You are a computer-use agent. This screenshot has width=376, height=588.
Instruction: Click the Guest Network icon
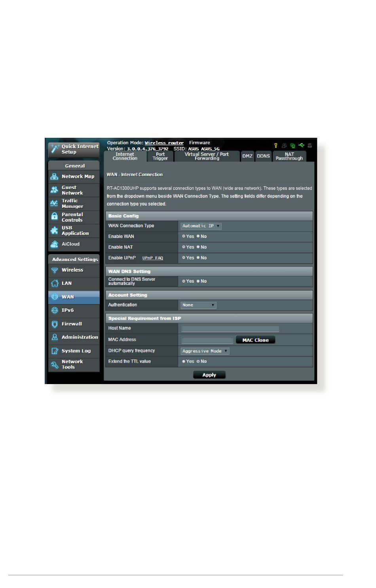(x=54, y=190)
